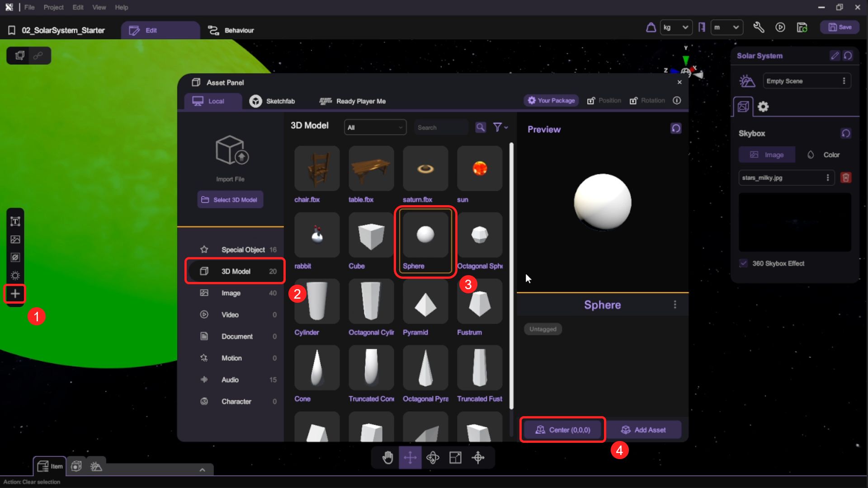Click the plus add-asset icon in left toolbar

pos(15,294)
